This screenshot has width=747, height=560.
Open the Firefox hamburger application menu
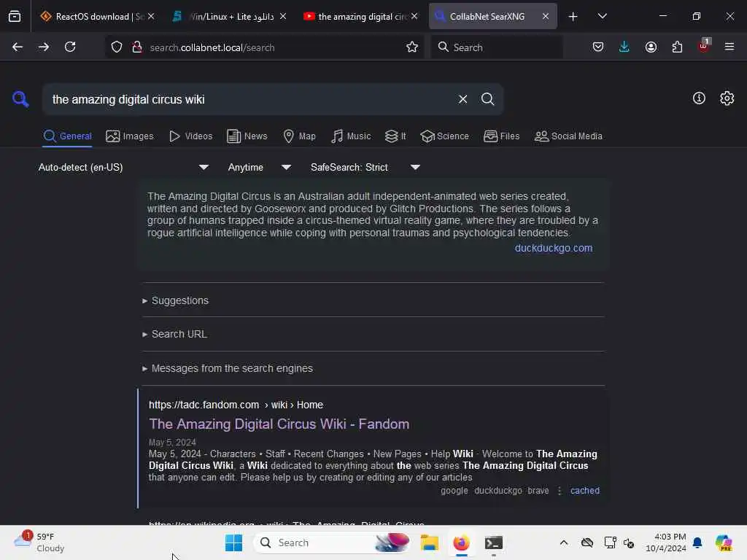(x=729, y=47)
